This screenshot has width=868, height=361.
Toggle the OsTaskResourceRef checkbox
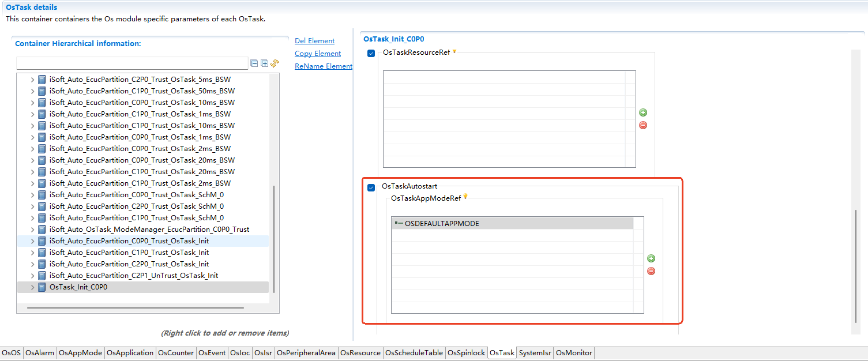(371, 54)
